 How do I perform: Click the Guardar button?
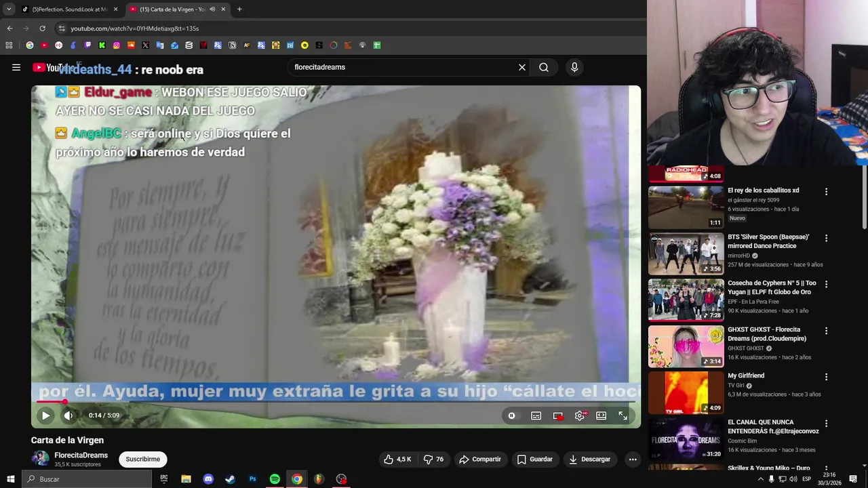pyautogui.click(x=535, y=459)
